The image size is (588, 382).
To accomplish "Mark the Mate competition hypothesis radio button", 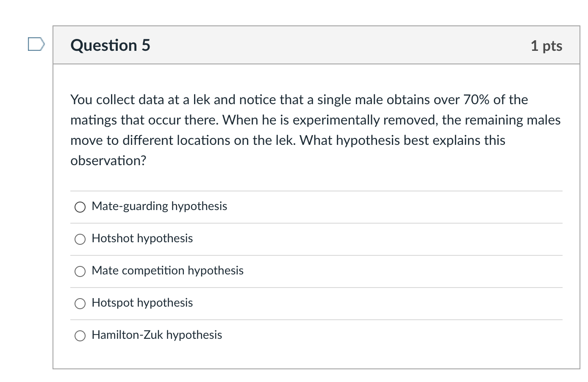I will click(80, 271).
